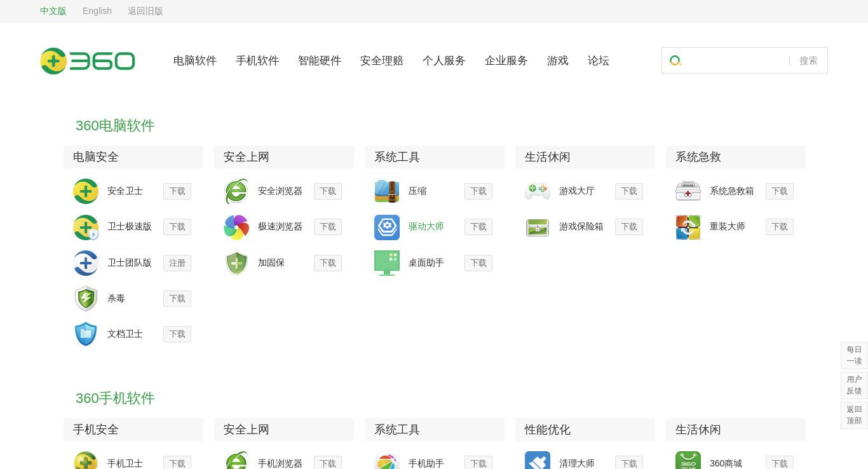Download 安全卫士
This screenshot has height=469, width=868.
click(177, 191)
